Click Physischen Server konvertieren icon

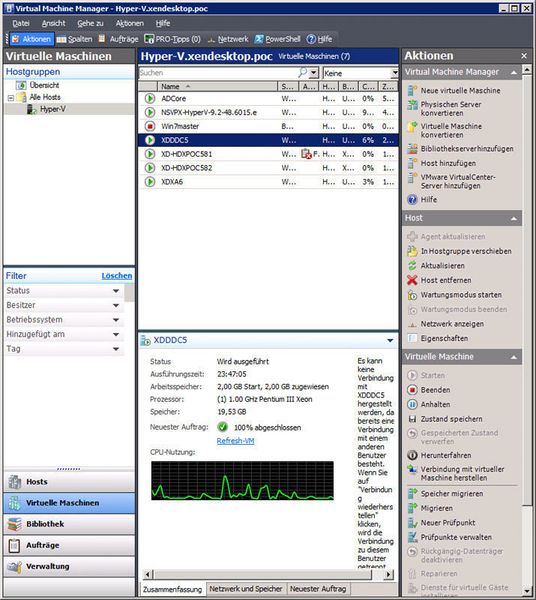[412, 105]
